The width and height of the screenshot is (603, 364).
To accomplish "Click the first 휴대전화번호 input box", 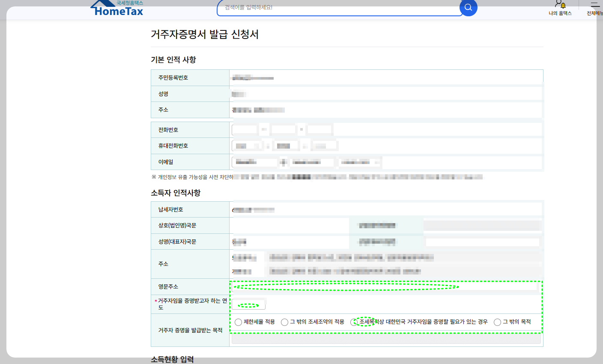I will click(247, 146).
